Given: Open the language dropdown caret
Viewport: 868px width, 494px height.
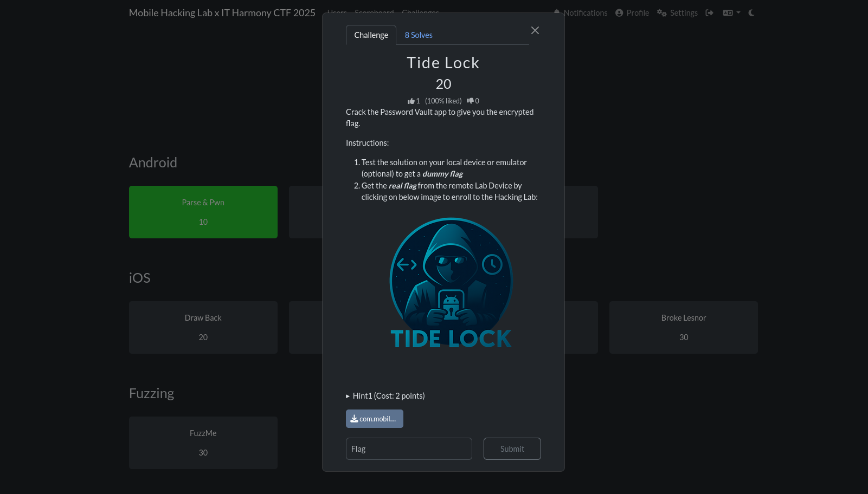Looking at the screenshot, I should tap(738, 12).
